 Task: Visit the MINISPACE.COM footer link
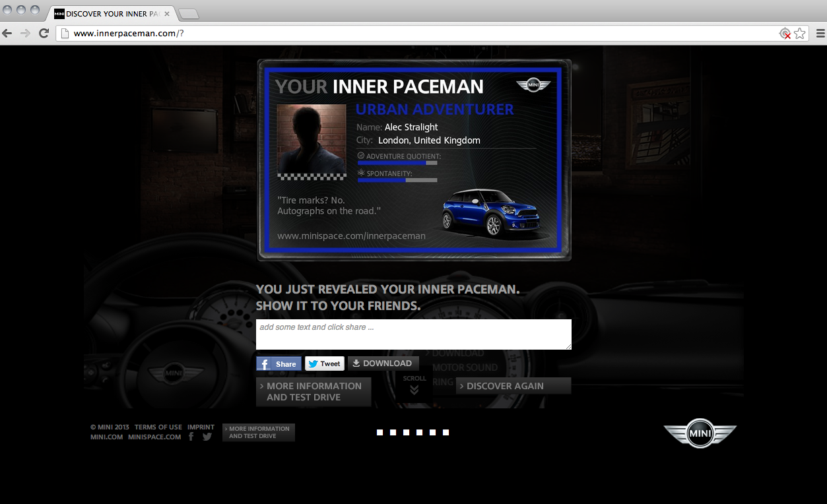click(154, 437)
